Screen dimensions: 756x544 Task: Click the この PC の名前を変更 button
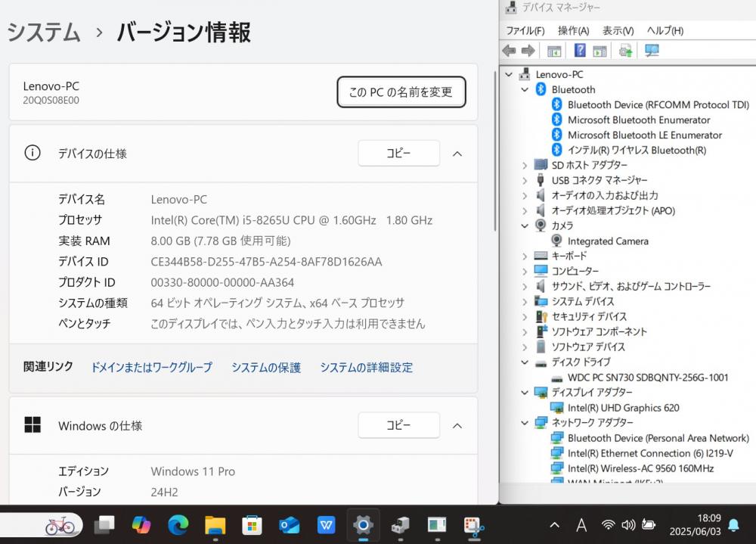point(401,92)
